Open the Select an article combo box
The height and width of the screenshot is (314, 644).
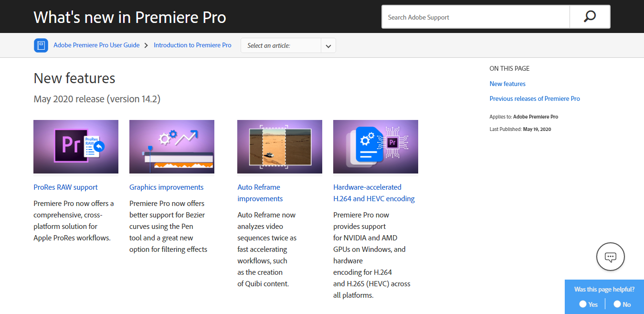(x=288, y=46)
